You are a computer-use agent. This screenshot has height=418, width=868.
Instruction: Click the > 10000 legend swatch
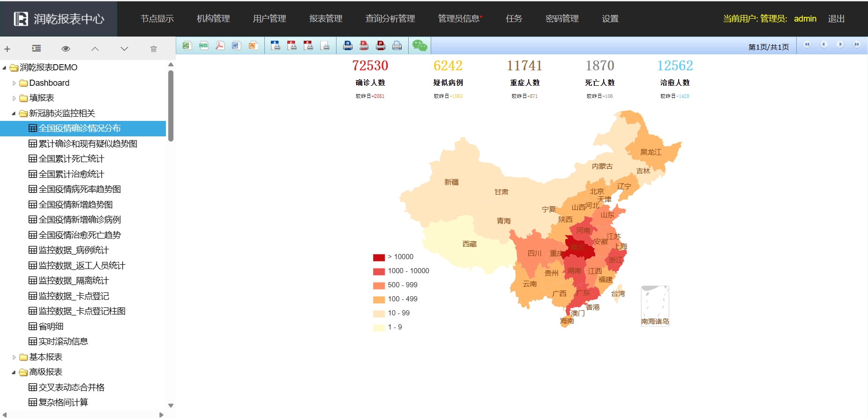379,257
